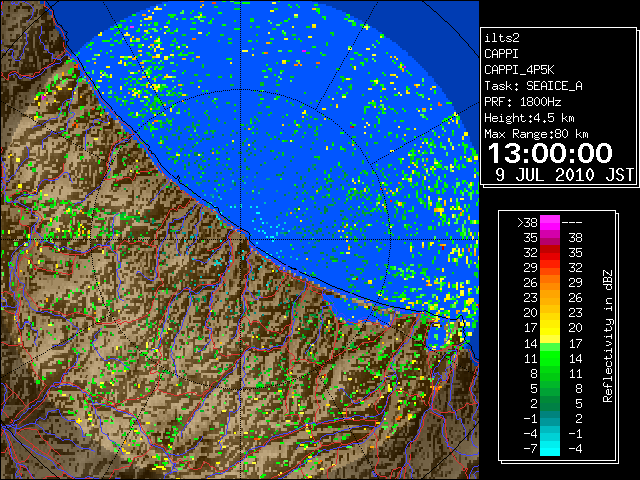Screen dimensions: 640x480
Task: Click the ">38" legend label
Action: (x=527, y=222)
